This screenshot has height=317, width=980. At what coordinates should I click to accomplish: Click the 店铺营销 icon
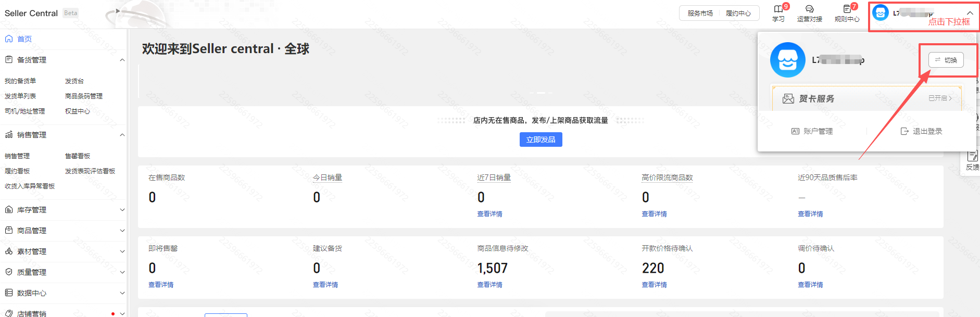(9, 313)
